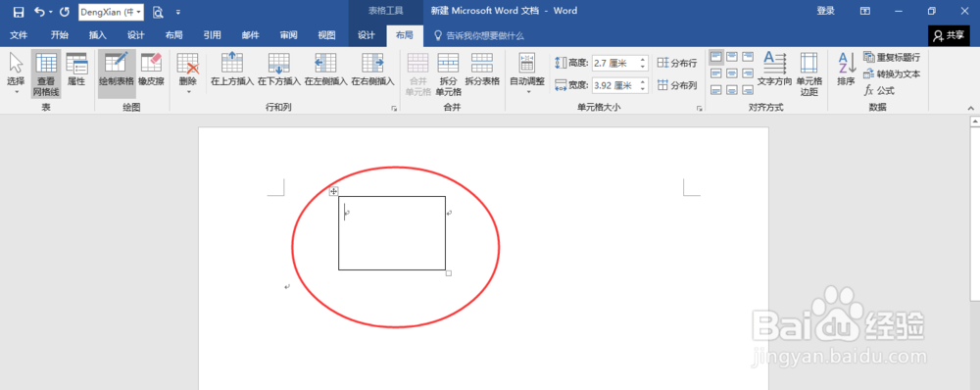Screen dimensions: 980x390
Task: Click 分布列 distribute columns
Action: tap(677, 85)
